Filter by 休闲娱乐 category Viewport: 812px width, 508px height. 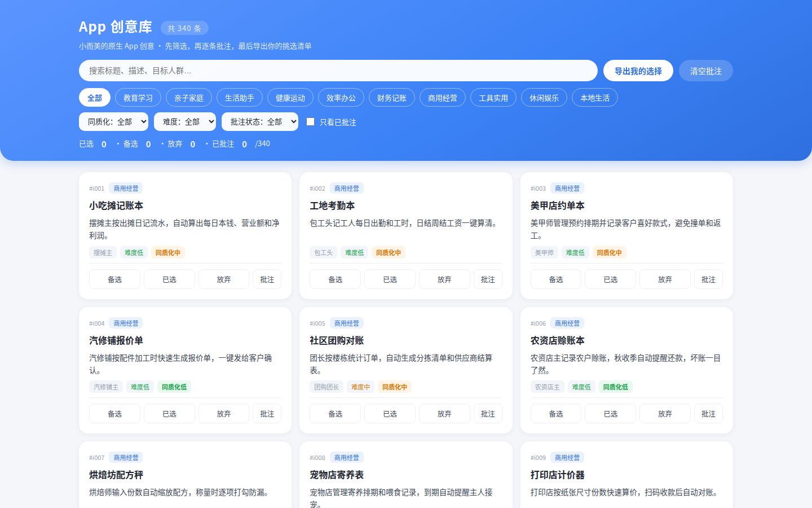(x=544, y=98)
